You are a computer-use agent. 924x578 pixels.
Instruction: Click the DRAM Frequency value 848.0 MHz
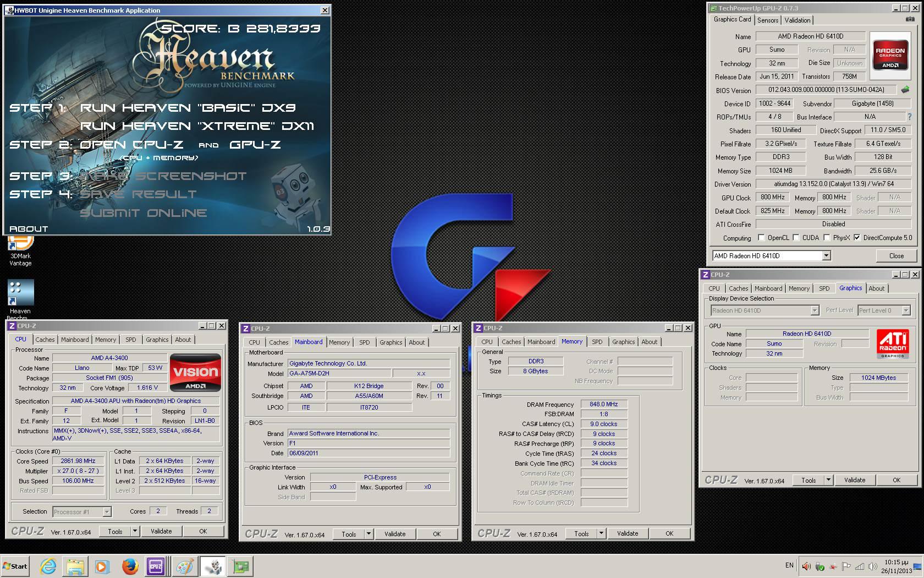point(604,404)
